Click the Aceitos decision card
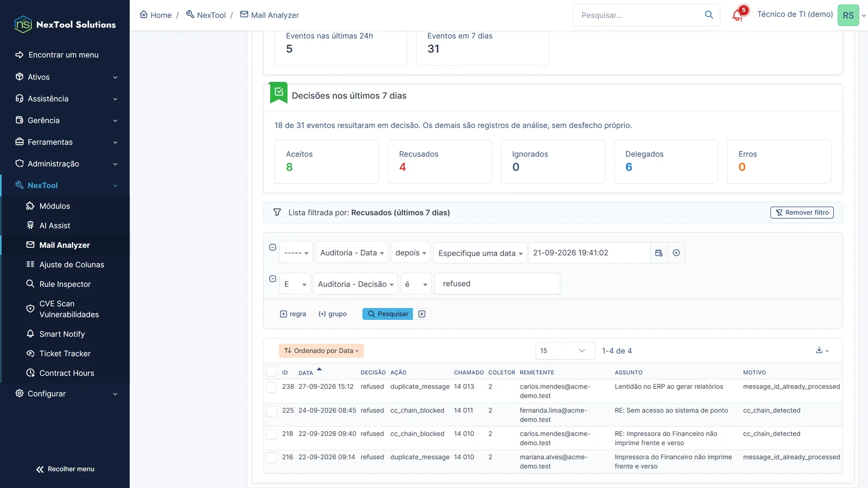868x488 pixels. (327, 162)
